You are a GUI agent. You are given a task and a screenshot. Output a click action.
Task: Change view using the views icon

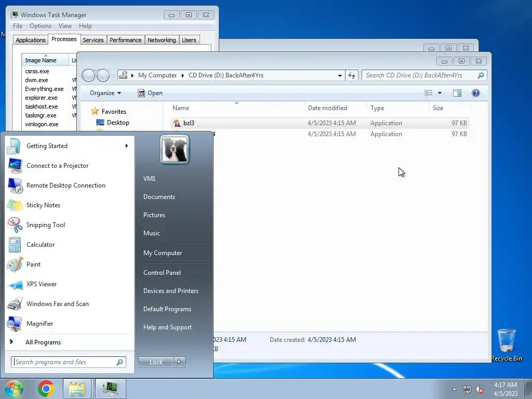[429, 93]
